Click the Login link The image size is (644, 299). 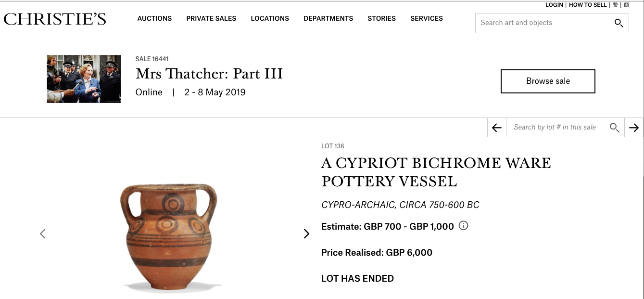click(554, 5)
